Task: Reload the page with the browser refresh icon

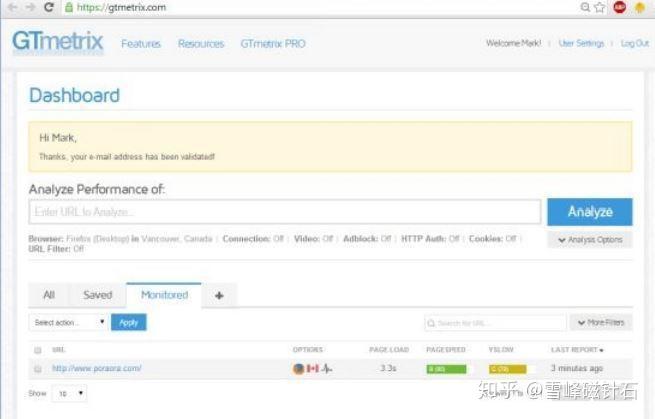Action: (49, 7)
